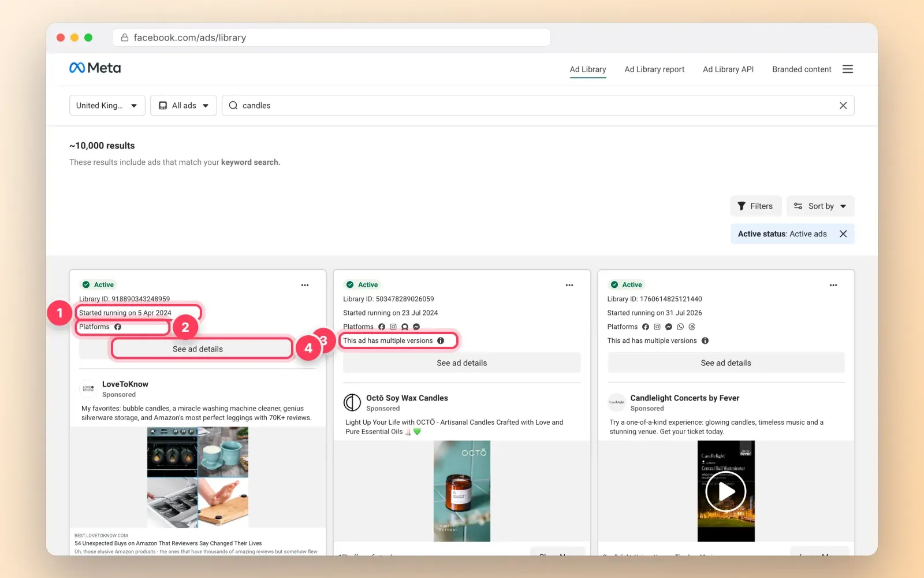Play the Candlelight Concerts video

[726, 492]
